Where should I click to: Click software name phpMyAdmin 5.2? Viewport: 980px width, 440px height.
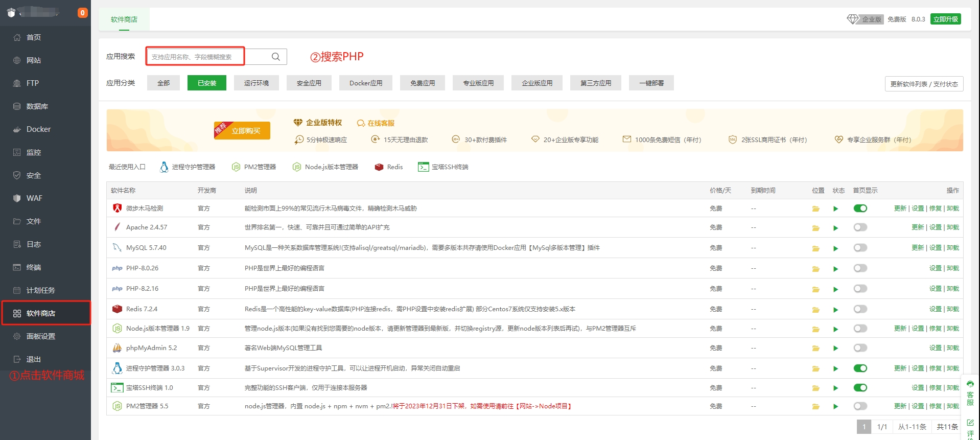[151, 348]
